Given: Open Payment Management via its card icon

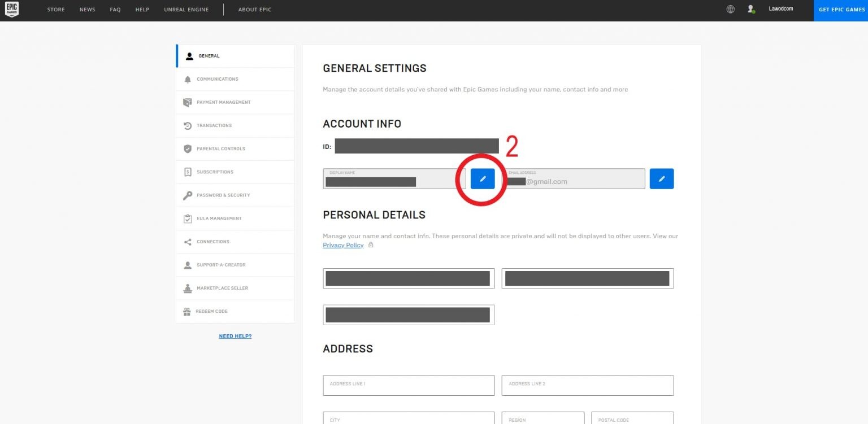Looking at the screenshot, I should click(x=188, y=102).
